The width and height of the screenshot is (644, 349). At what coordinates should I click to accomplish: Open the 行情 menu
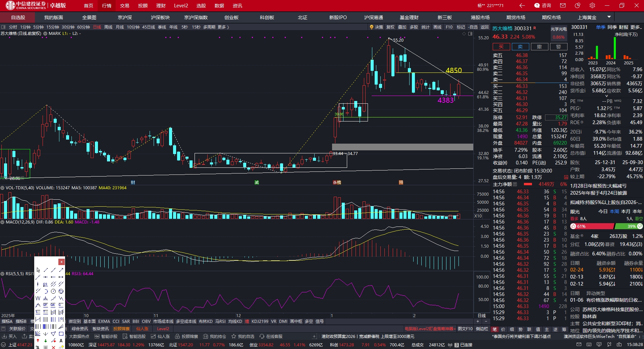(107, 6)
